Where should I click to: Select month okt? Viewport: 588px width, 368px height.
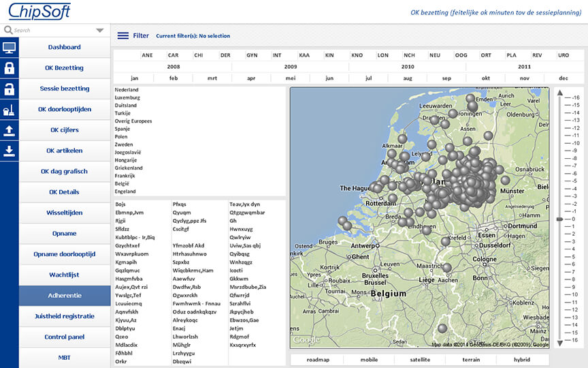tap(486, 78)
